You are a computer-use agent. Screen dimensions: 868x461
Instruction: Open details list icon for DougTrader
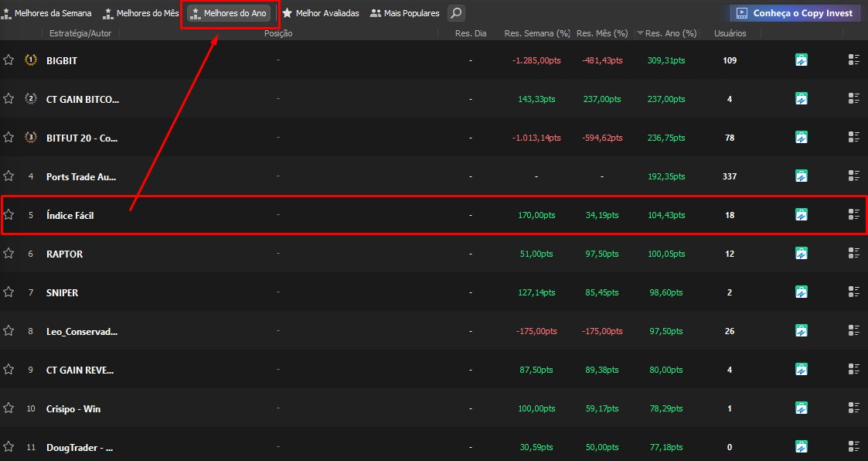coord(853,446)
